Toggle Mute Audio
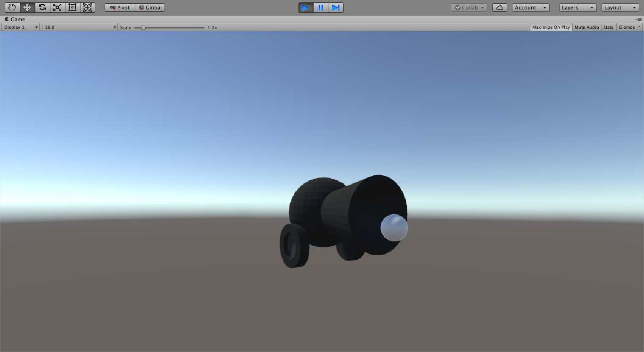Screen dimensions: 644x352 587,27
